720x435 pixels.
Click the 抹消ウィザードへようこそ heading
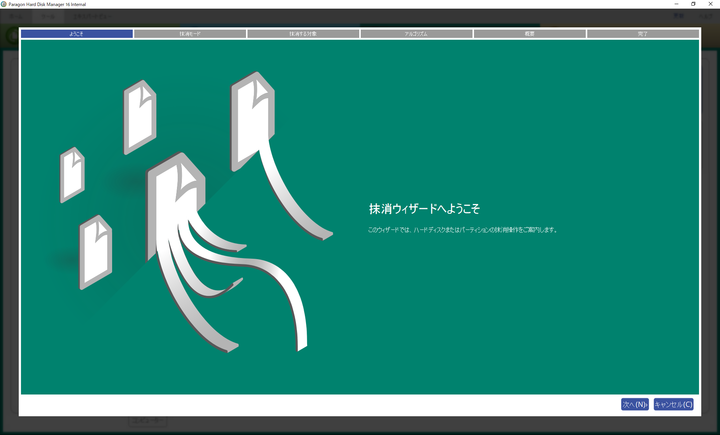click(424, 209)
